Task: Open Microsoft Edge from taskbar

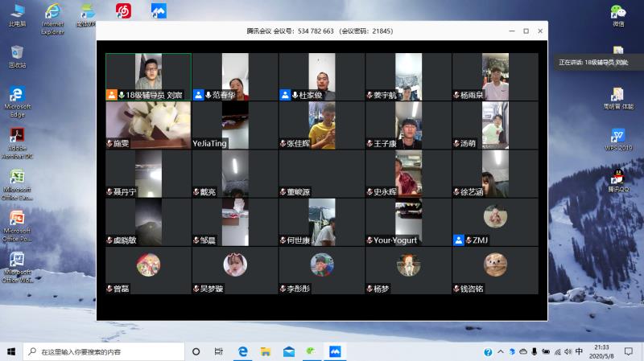Action: [242, 352]
